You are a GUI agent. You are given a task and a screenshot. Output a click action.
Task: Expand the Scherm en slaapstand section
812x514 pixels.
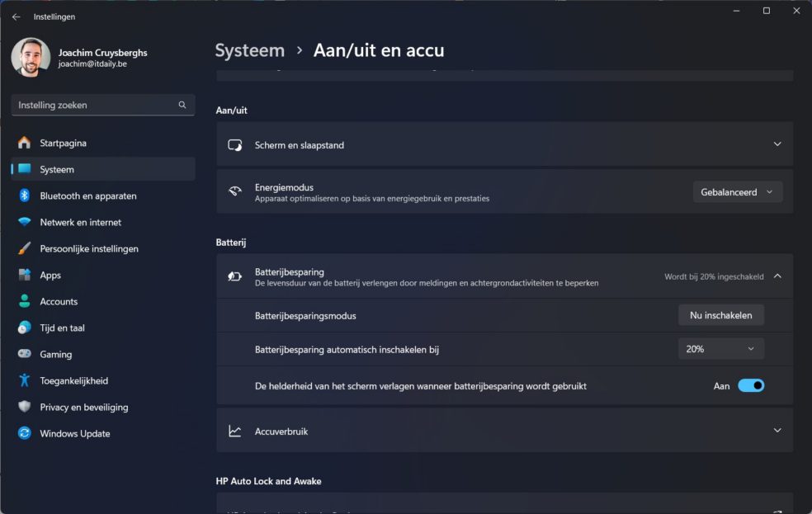point(777,144)
